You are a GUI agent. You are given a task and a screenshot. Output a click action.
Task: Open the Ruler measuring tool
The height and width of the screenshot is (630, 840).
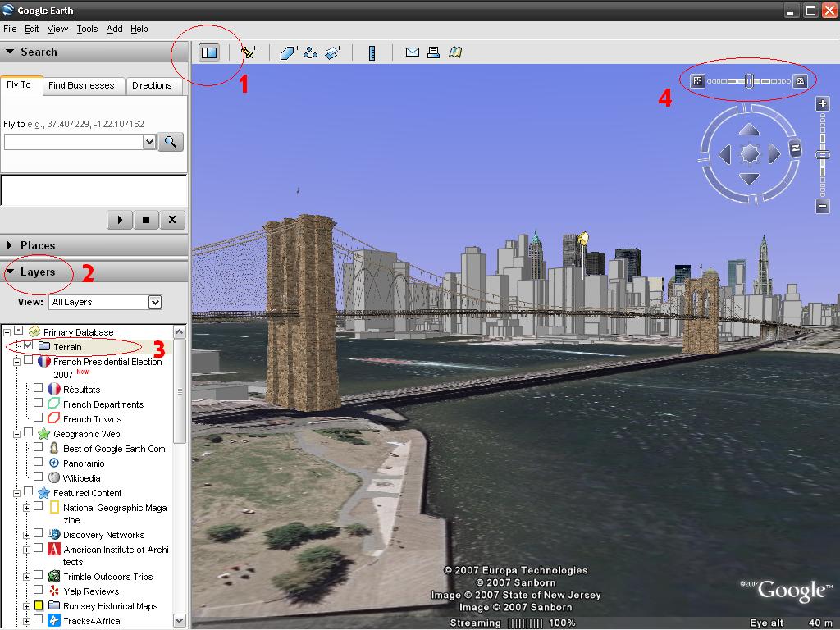tap(372, 52)
